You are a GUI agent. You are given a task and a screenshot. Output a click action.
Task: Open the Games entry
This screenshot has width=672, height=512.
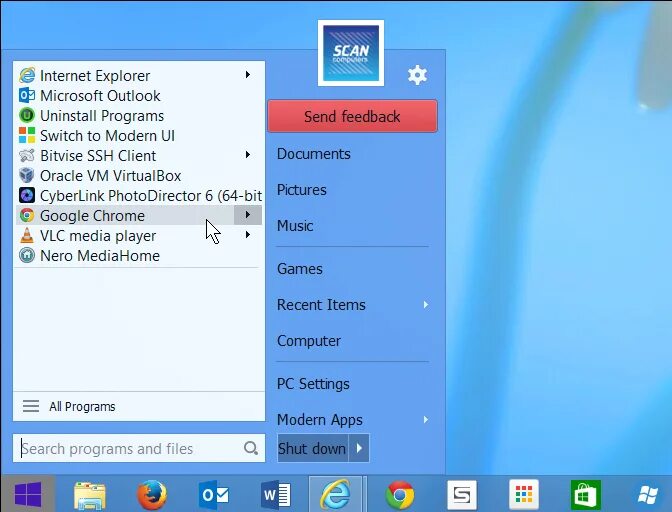[x=300, y=269]
